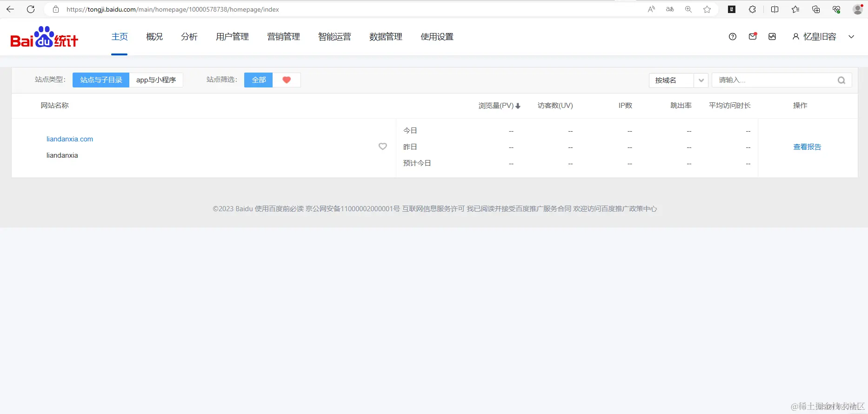Click the 预计今日 row label
This screenshot has width=868, height=414.
click(417, 163)
